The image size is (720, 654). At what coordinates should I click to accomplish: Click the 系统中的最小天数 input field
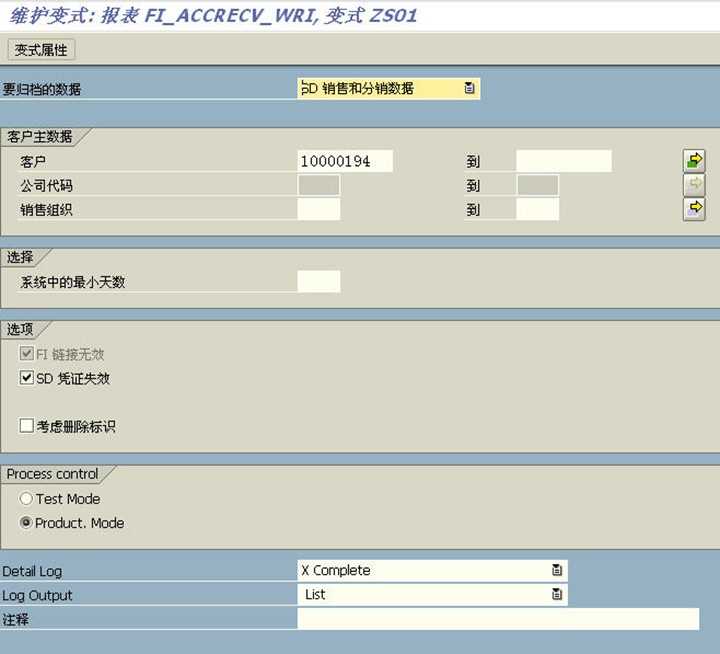[x=319, y=282]
